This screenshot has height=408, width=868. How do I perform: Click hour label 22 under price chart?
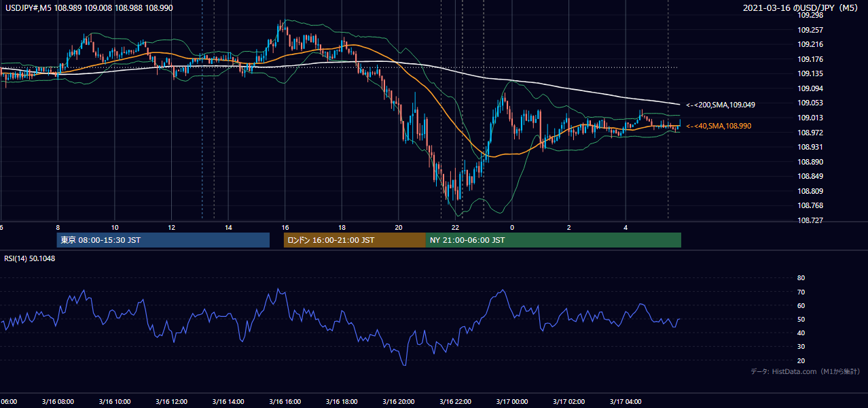(x=456, y=228)
